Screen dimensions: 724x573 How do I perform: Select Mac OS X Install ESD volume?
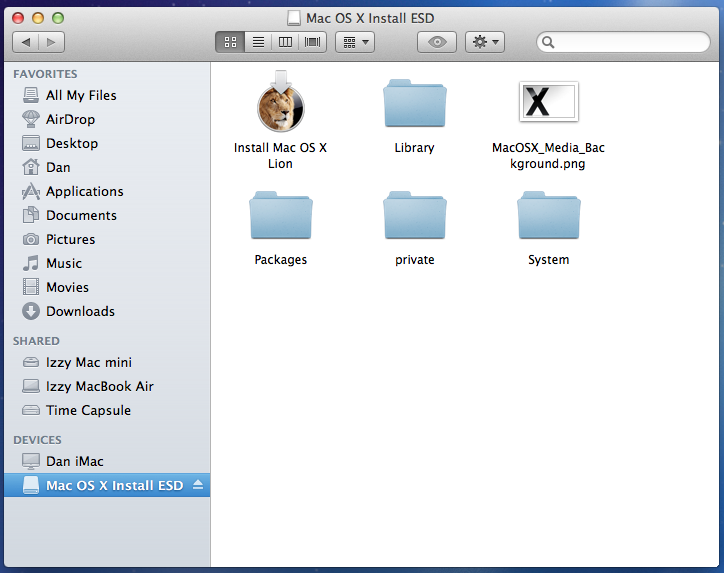(107, 485)
